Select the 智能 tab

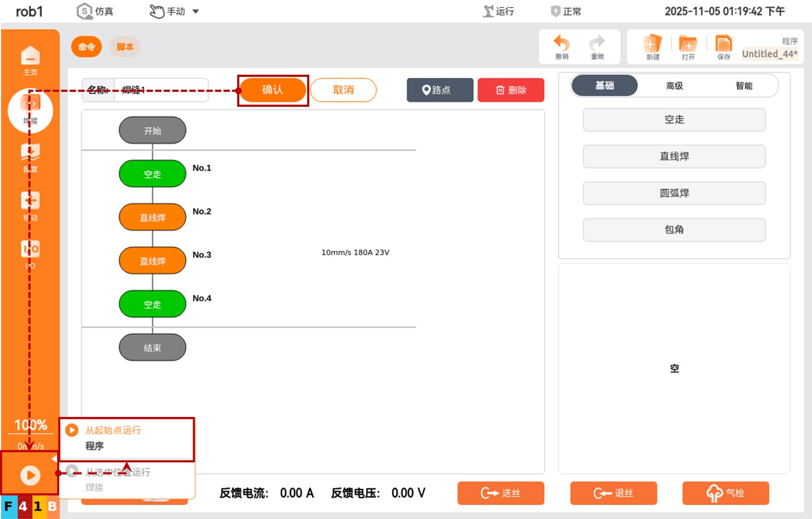[744, 86]
